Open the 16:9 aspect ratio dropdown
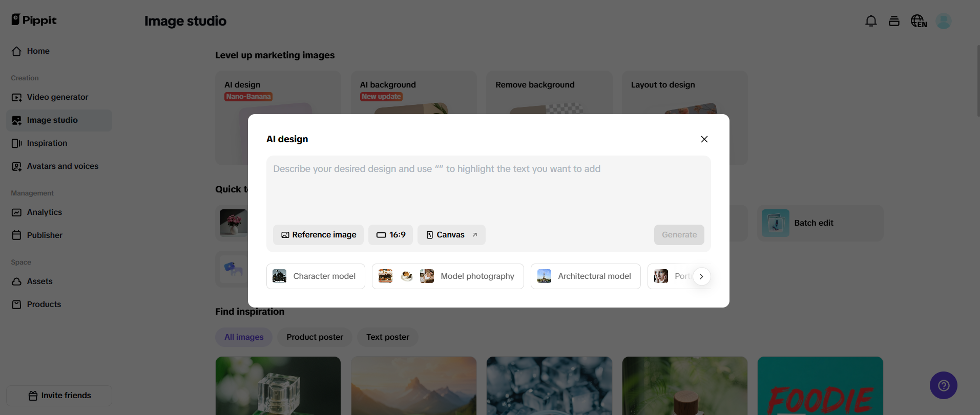The width and height of the screenshot is (980, 415). coord(390,235)
